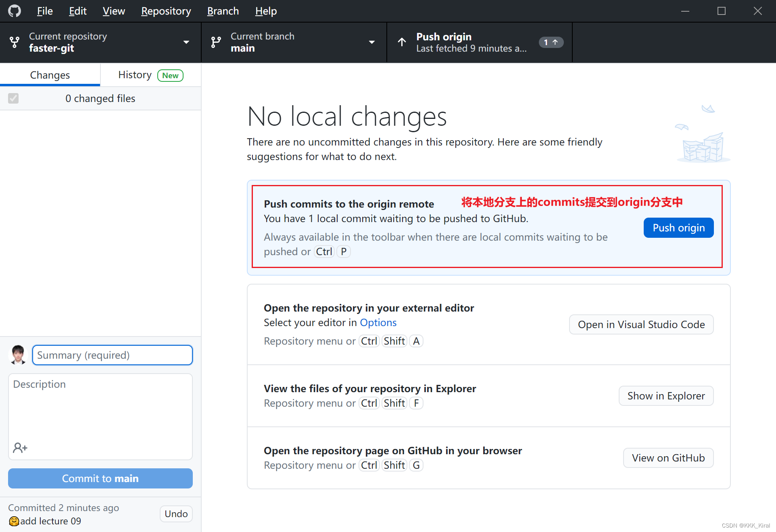Click the Undo last commit button

pyautogui.click(x=176, y=513)
